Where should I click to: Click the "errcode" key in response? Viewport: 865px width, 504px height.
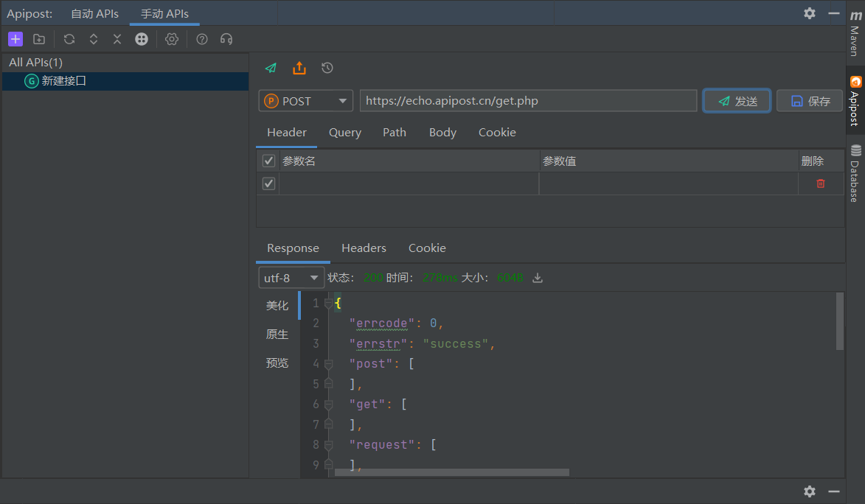coord(382,323)
